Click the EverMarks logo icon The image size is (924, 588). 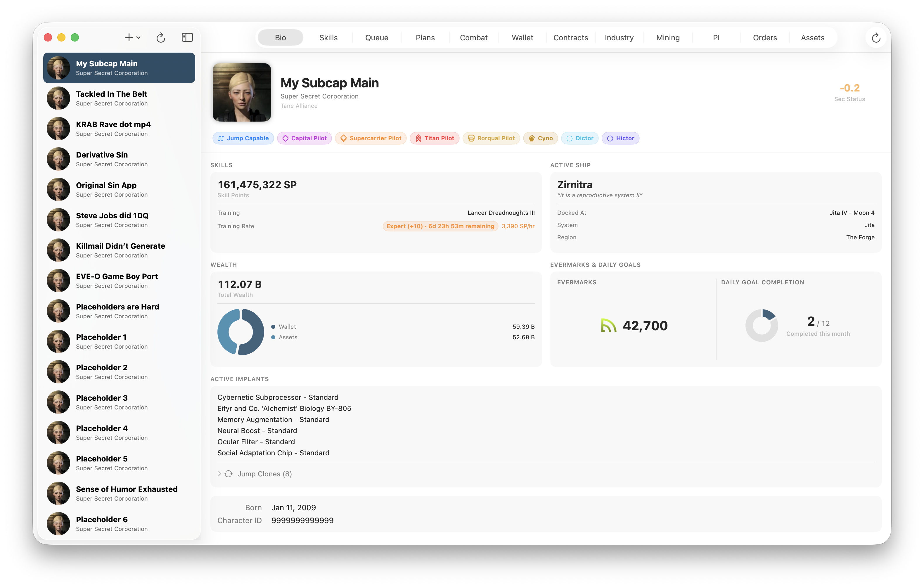coord(608,326)
